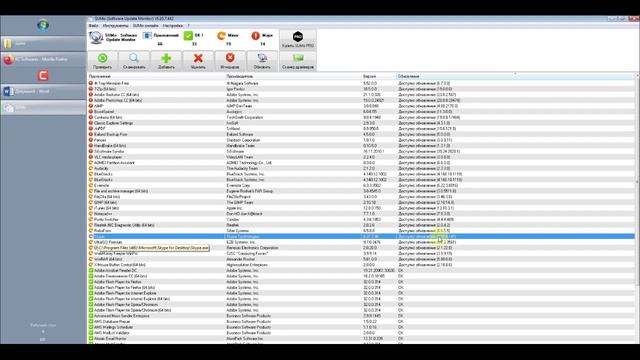
Task: Click the Приложений count icon
Action: coord(147,36)
